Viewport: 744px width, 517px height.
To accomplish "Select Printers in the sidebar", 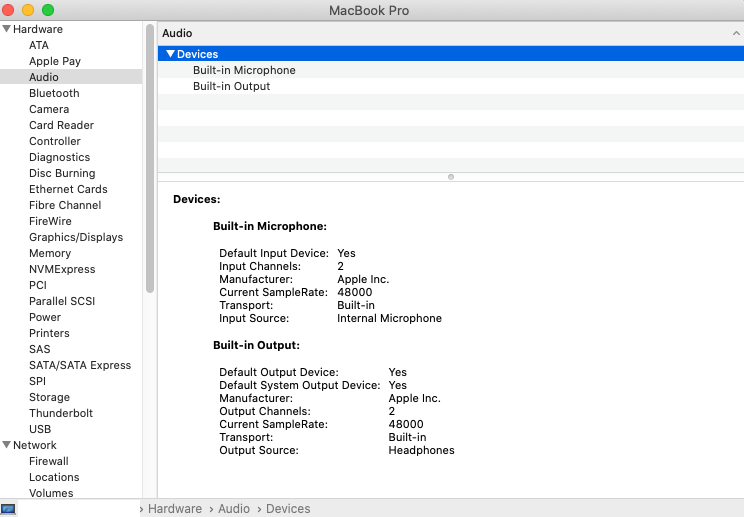I will pyautogui.click(x=49, y=333).
